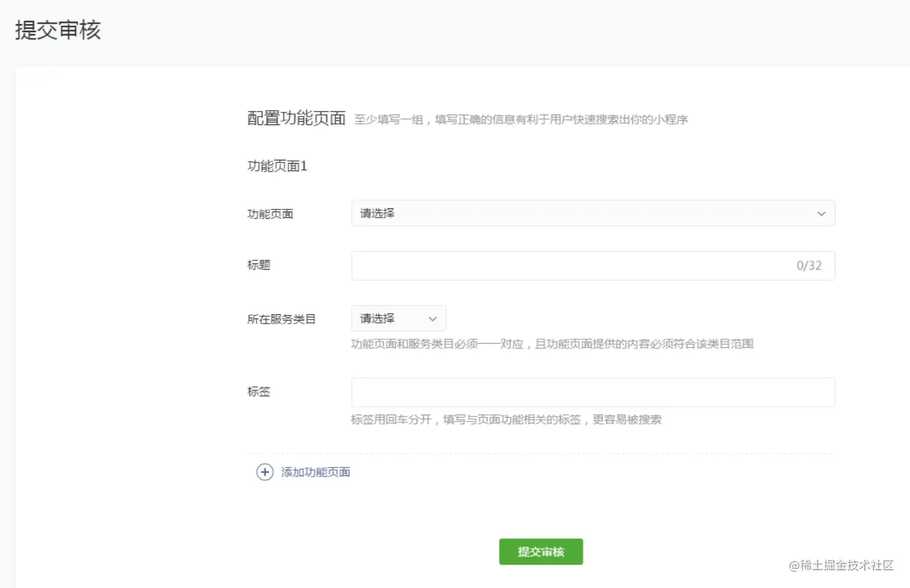Image resolution: width=910 pixels, height=588 pixels.
Task: Click the 标题 field label
Action: pyautogui.click(x=259, y=265)
